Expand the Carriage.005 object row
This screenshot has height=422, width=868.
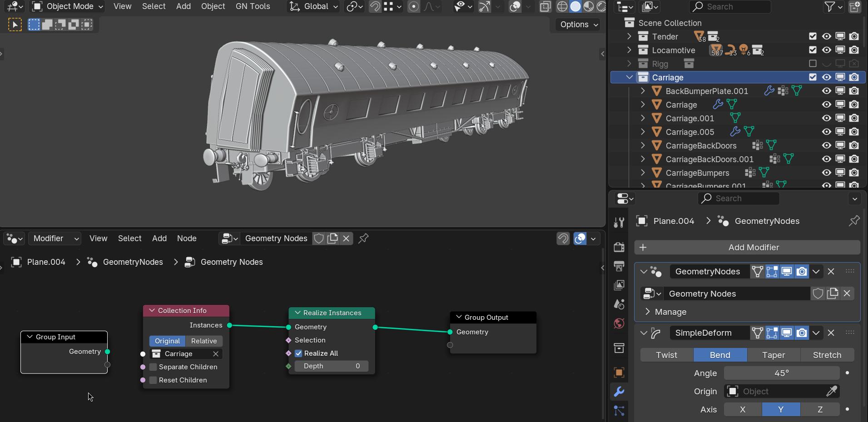click(643, 132)
